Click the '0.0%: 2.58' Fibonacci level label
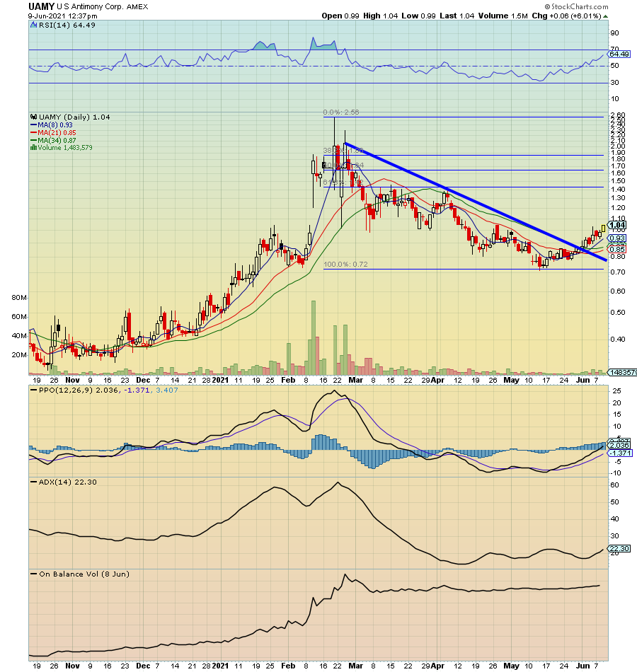 pos(341,112)
